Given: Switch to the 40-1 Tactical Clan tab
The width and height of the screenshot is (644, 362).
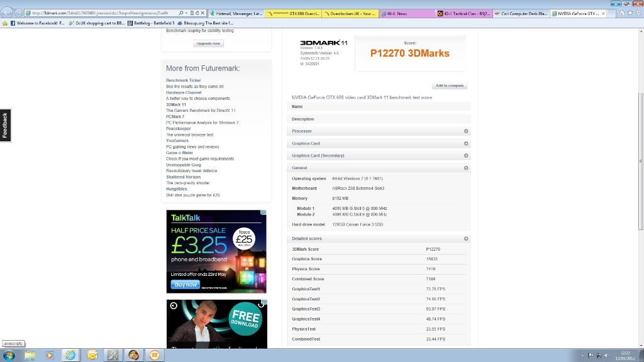Looking at the screenshot, I should point(464,14).
